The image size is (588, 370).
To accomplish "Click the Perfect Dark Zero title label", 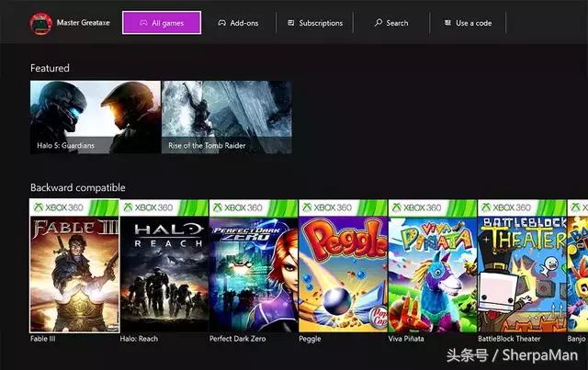I will pyautogui.click(x=238, y=339).
